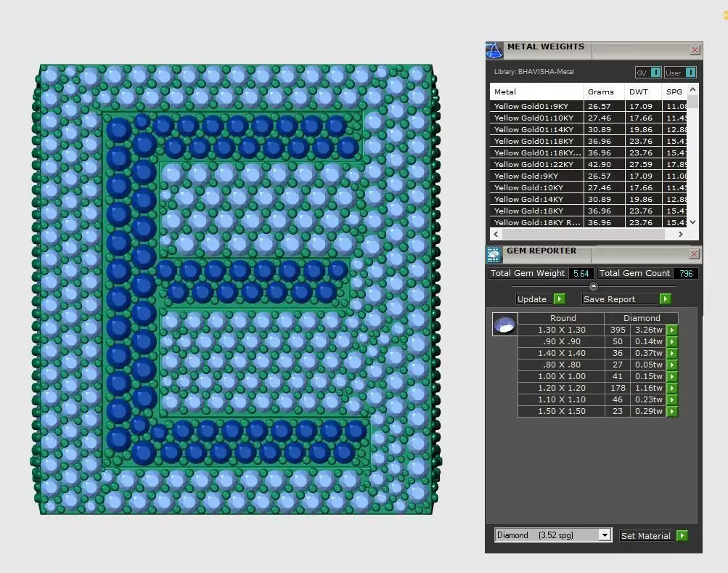Click the 178 count cell
728x573 pixels.
coord(618,388)
